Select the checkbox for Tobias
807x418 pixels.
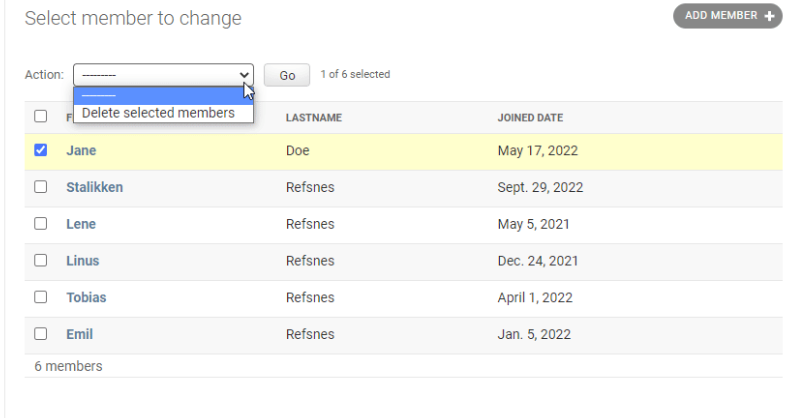[41, 297]
